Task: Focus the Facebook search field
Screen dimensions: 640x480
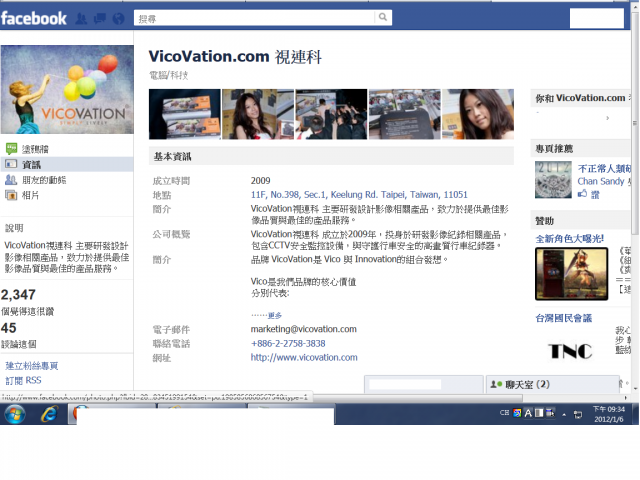Action: [x=254, y=18]
